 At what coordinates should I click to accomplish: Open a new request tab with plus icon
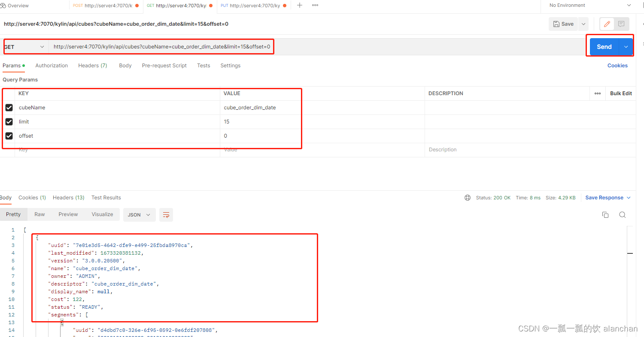[300, 5]
